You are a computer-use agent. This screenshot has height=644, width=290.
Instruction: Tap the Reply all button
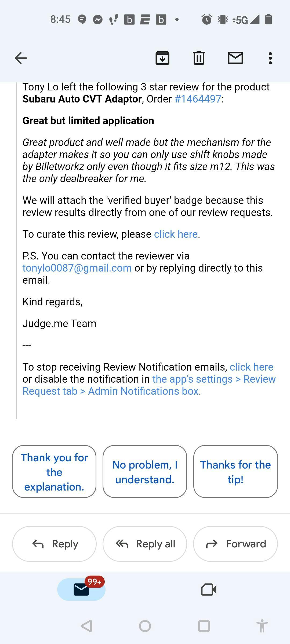[145, 544]
